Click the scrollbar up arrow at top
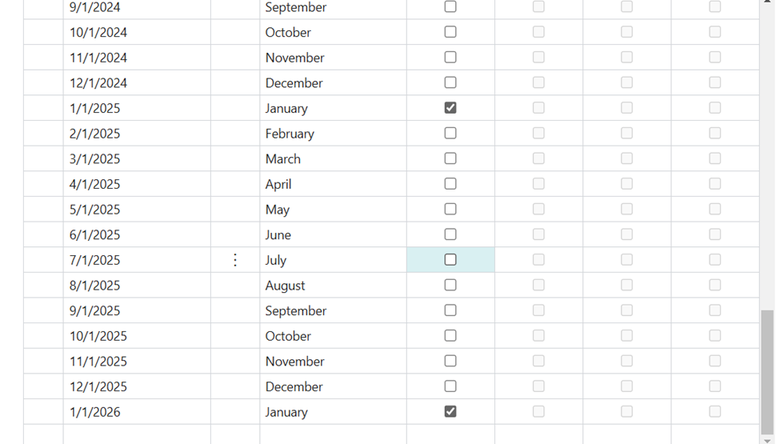This screenshot has width=780, height=444. pos(768,2)
